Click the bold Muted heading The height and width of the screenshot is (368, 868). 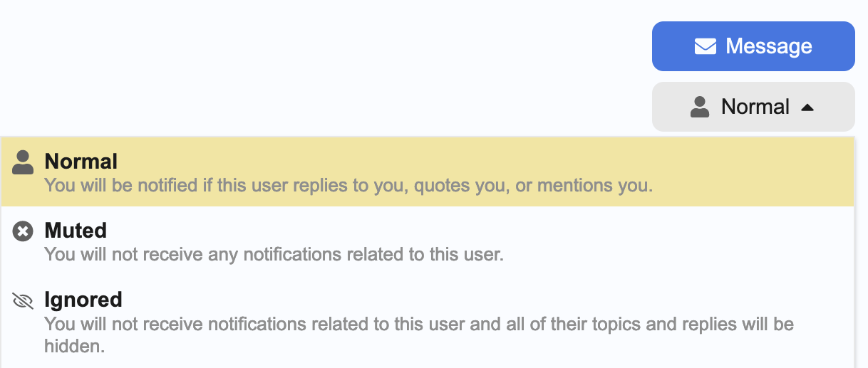click(76, 231)
